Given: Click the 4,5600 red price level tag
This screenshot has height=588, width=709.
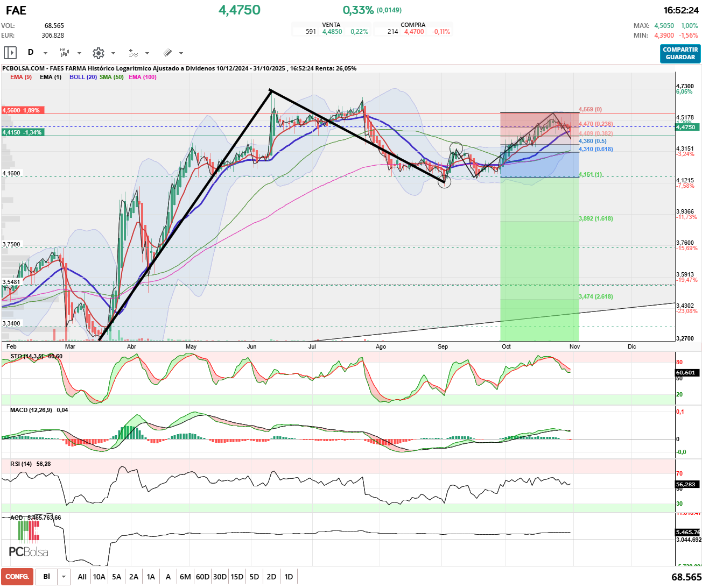Looking at the screenshot, I should coord(22,110).
